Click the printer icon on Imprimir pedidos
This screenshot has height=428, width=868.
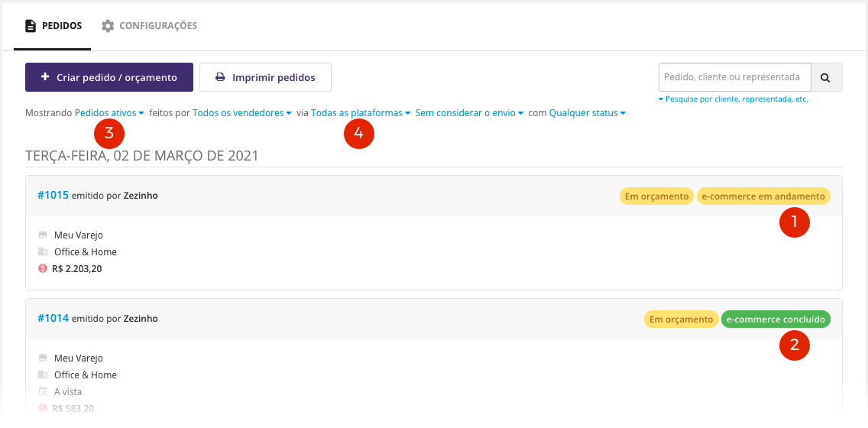(x=220, y=77)
